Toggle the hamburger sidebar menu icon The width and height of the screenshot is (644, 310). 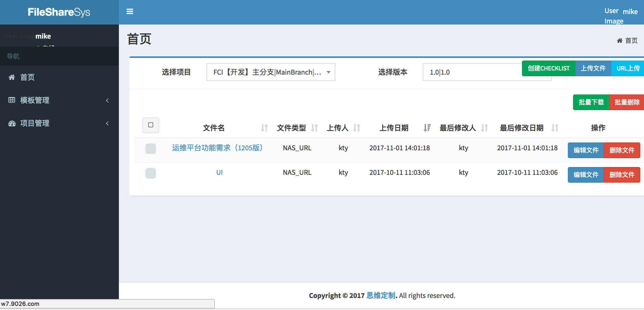pyautogui.click(x=130, y=11)
